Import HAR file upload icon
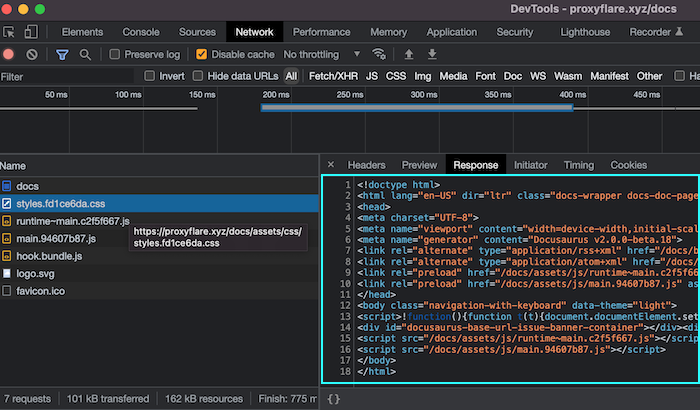Screen dimensions: 700x410 point(408,54)
